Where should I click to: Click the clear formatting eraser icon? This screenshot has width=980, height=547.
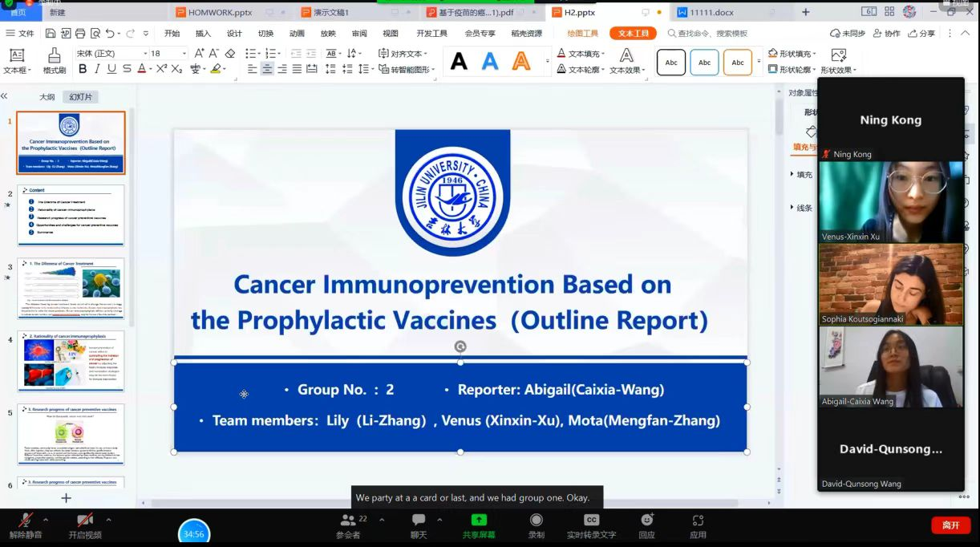(x=230, y=54)
